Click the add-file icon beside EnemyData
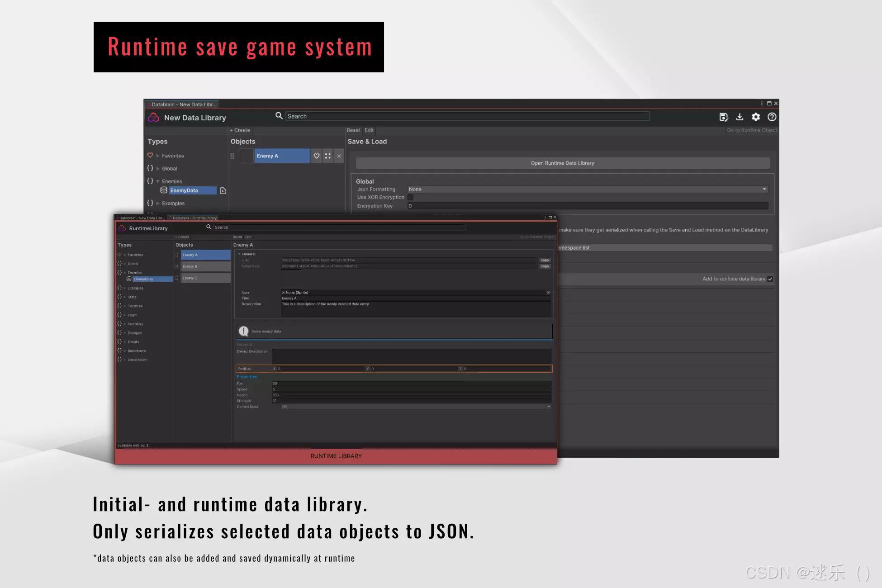882x588 pixels. coord(223,191)
